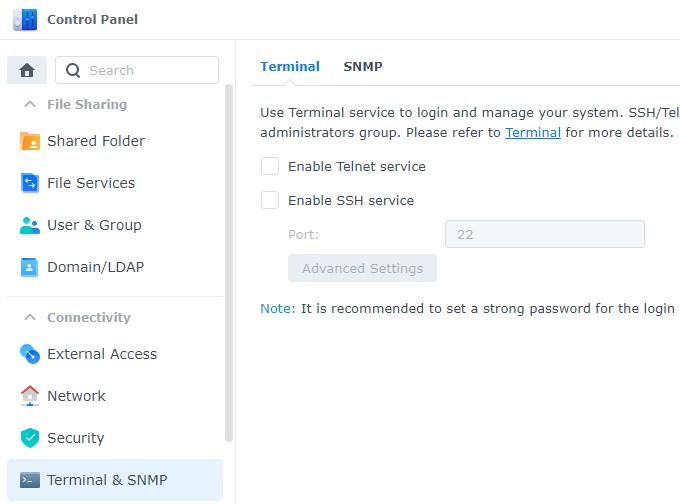This screenshot has height=504, width=680.
Task: Click the Advanced Settings button
Action: [362, 268]
